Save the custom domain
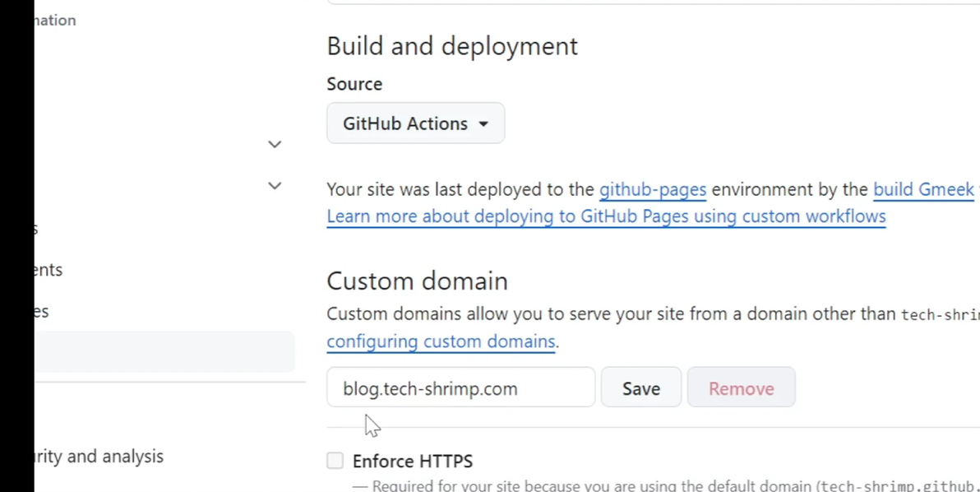 click(x=641, y=388)
